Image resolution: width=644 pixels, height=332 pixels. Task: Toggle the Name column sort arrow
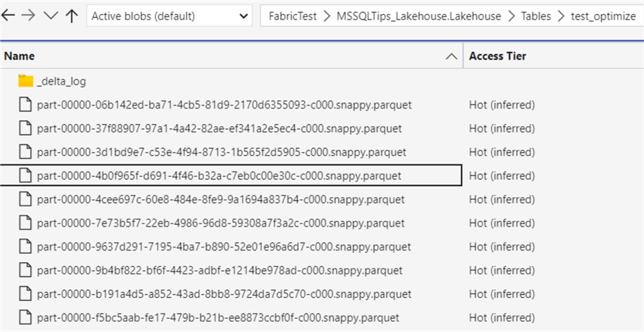452,56
